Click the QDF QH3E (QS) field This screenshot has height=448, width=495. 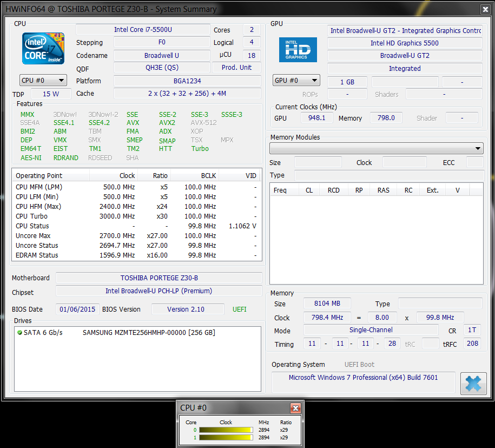point(162,68)
